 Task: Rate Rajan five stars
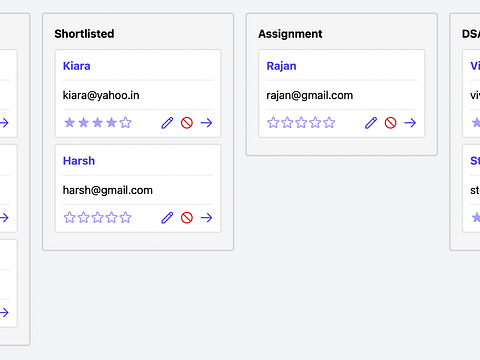[x=329, y=122]
